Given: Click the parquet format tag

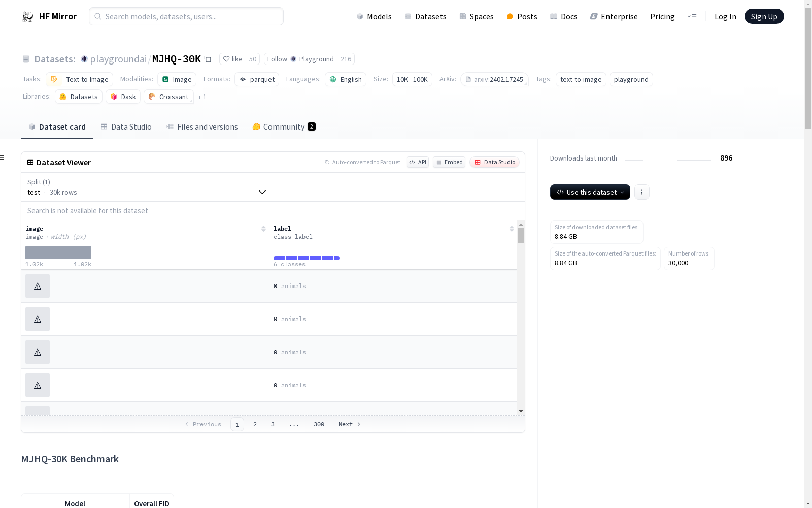Looking at the screenshot, I should pyautogui.click(x=257, y=79).
